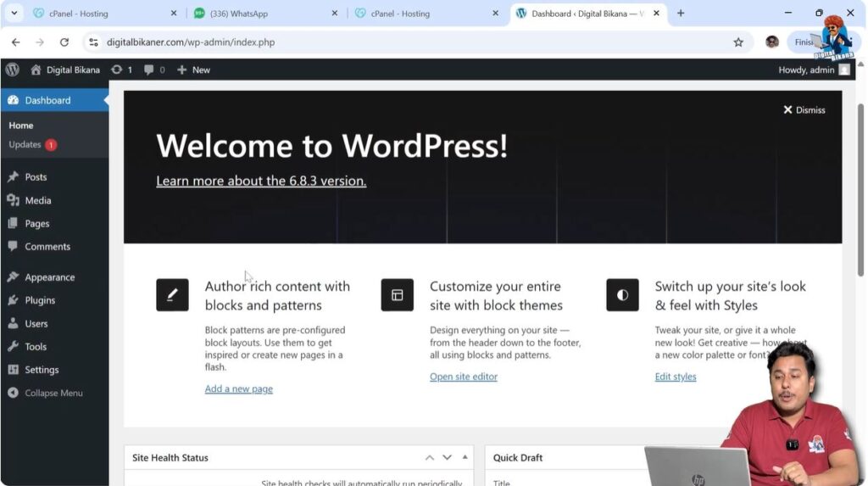Click Open site editor link

pyautogui.click(x=464, y=377)
